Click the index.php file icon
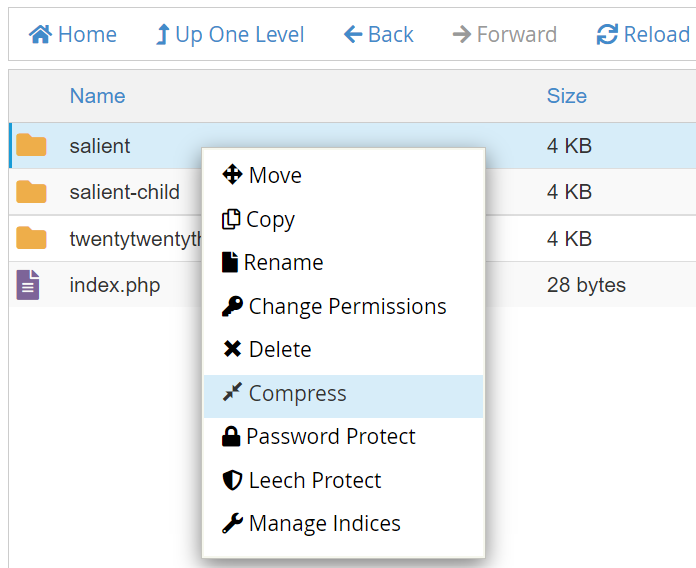 pyautogui.click(x=28, y=284)
